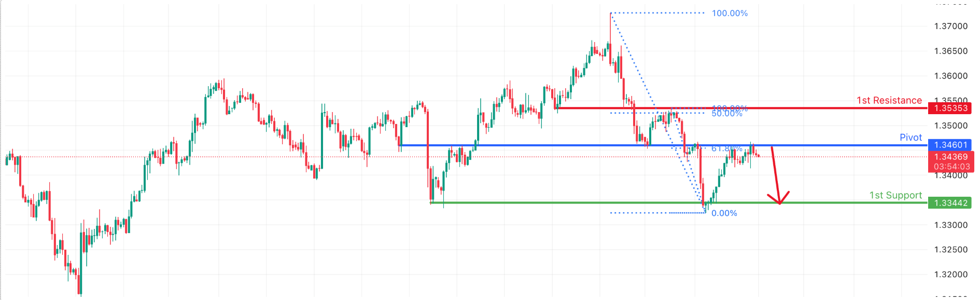Image resolution: width=980 pixels, height=300 pixels.
Task: Select the blue 1.34601 price tag
Action: tap(950, 145)
